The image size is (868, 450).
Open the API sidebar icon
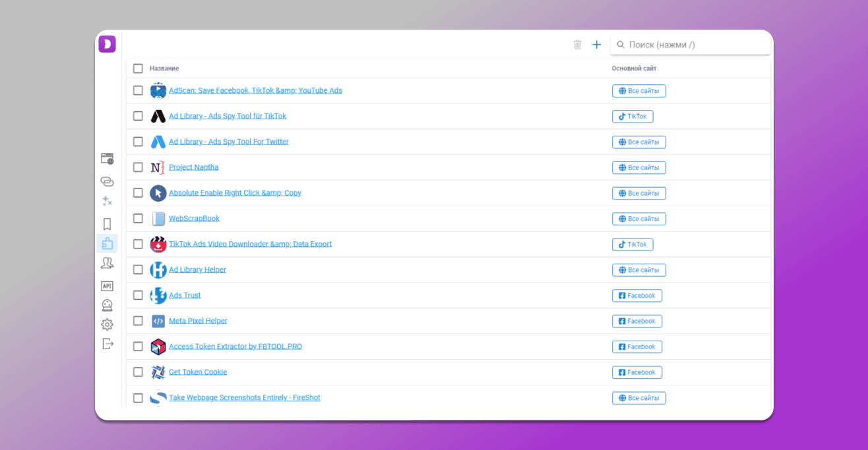[x=107, y=286]
